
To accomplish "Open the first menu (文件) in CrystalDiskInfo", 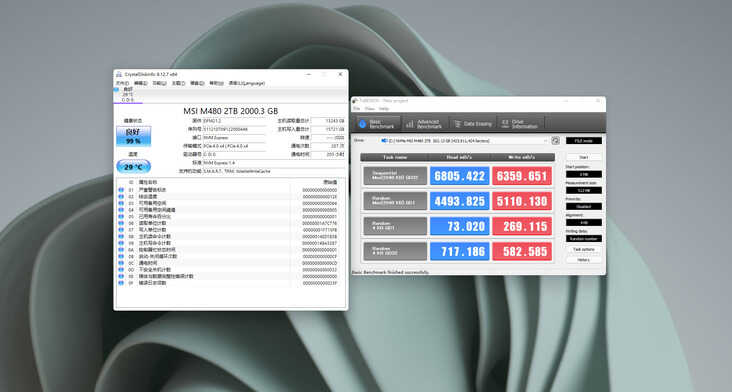I will pos(122,83).
